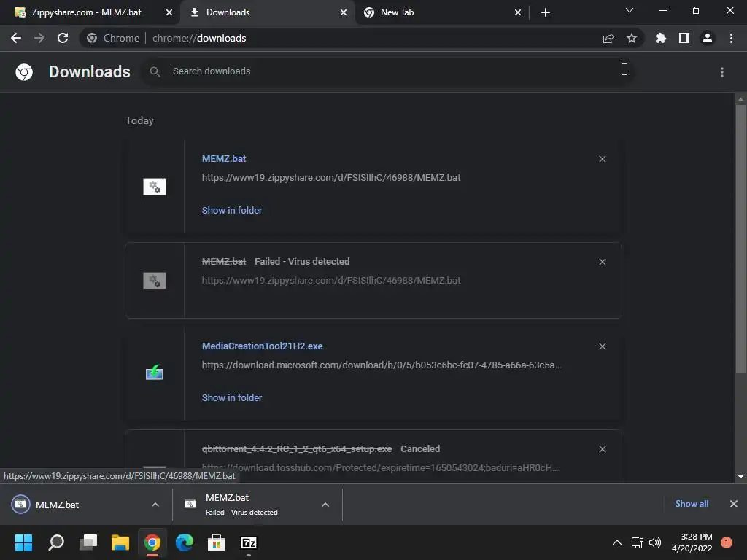Click the network tray icon
The height and width of the screenshot is (560, 747).
click(x=637, y=542)
